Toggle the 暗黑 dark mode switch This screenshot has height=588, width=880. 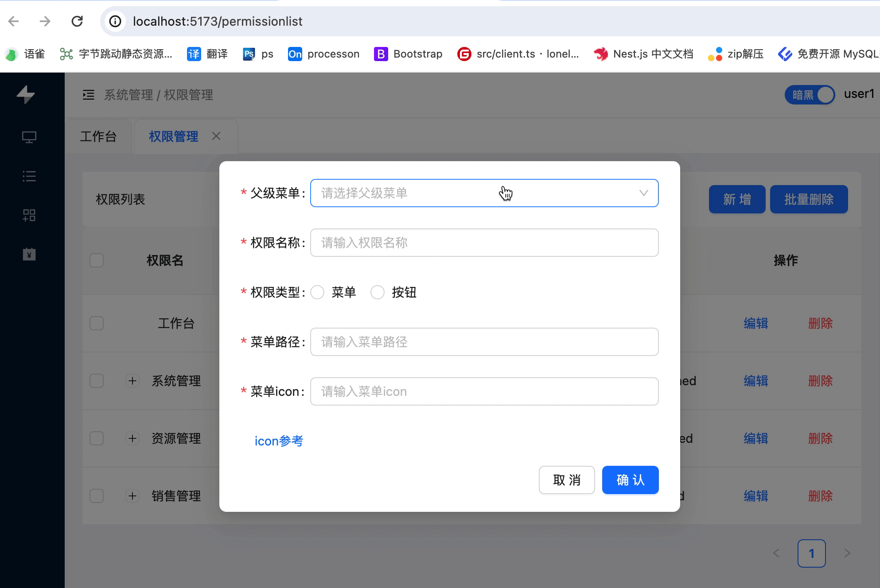[x=810, y=95]
